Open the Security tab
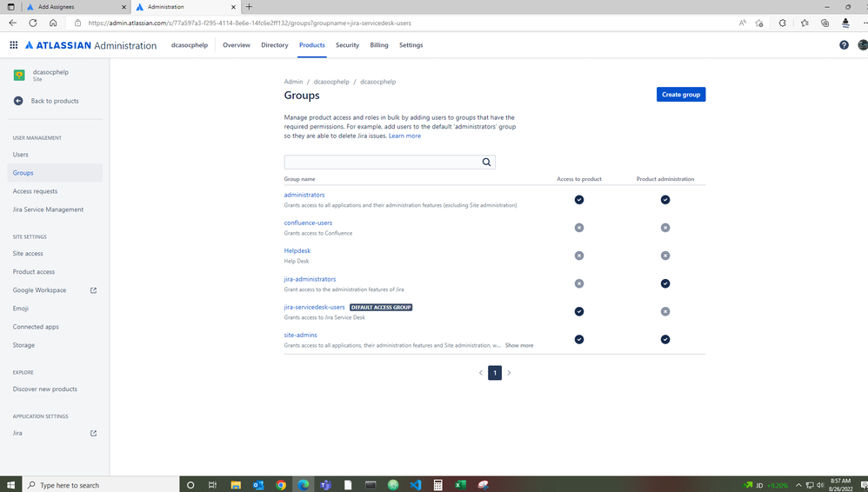Image resolution: width=868 pixels, height=492 pixels. [347, 45]
